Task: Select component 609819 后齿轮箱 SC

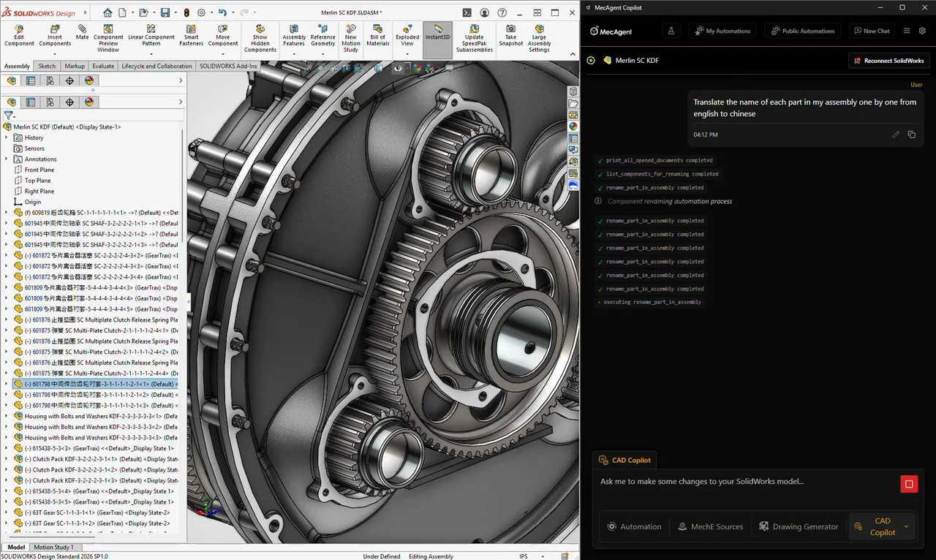Action: pos(96,213)
